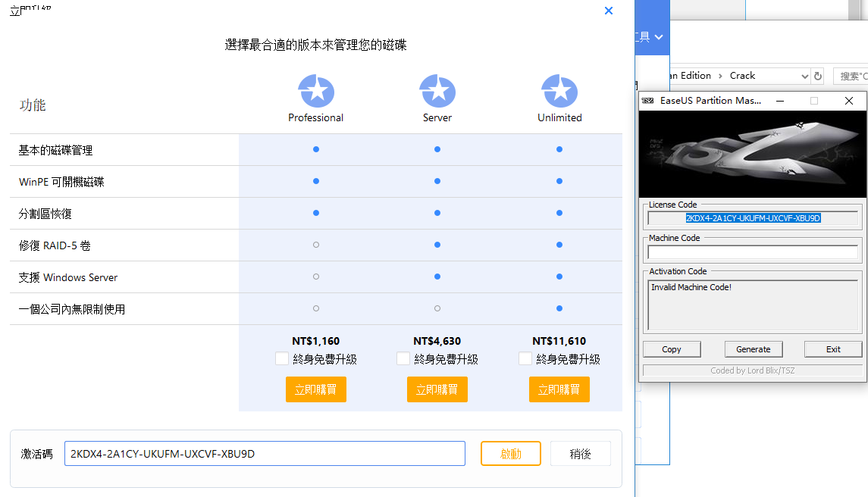Click the NT$4,630 price text
The width and height of the screenshot is (868, 497).
(x=437, y=341)
